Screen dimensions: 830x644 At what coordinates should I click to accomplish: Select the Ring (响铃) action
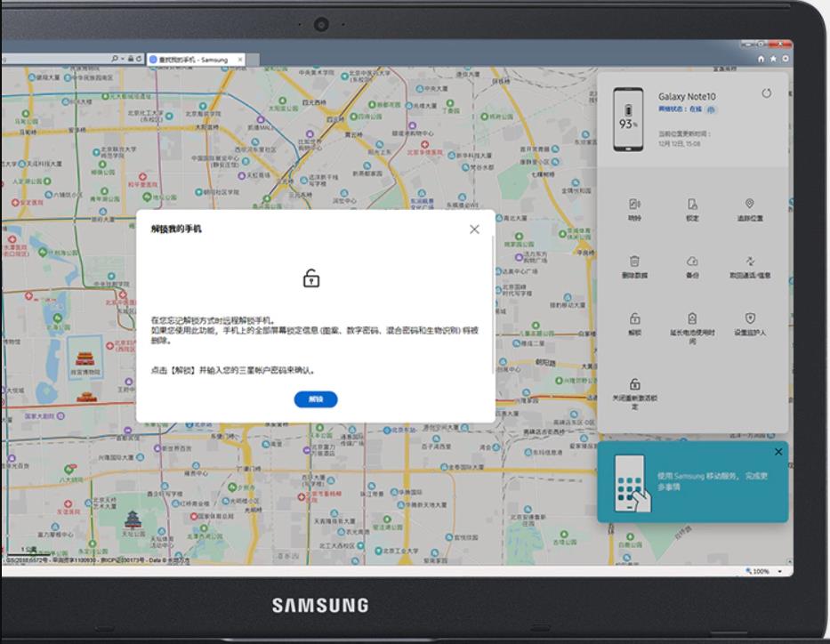(634, 210)
